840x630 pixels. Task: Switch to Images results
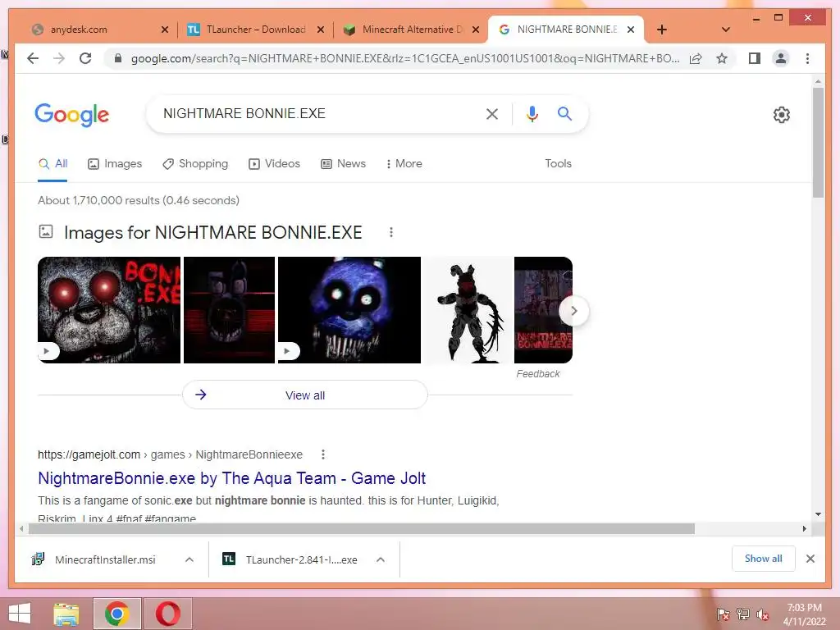point(115,164)
